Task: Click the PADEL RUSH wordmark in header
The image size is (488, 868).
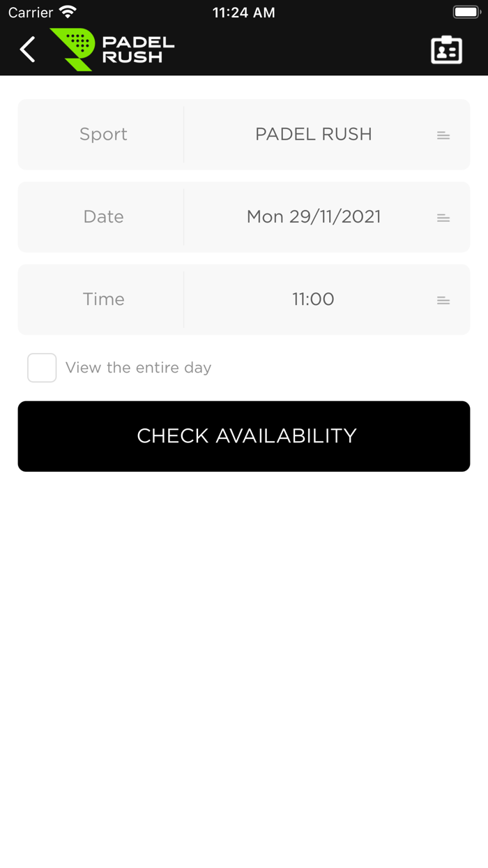Action: pos(138,50)
